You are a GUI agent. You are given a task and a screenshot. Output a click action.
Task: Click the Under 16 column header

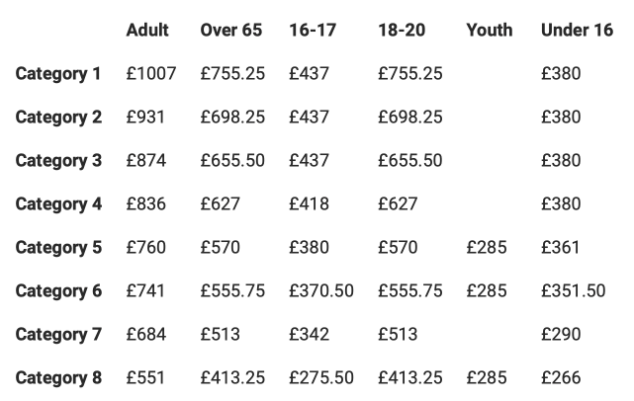click(576, 30)
